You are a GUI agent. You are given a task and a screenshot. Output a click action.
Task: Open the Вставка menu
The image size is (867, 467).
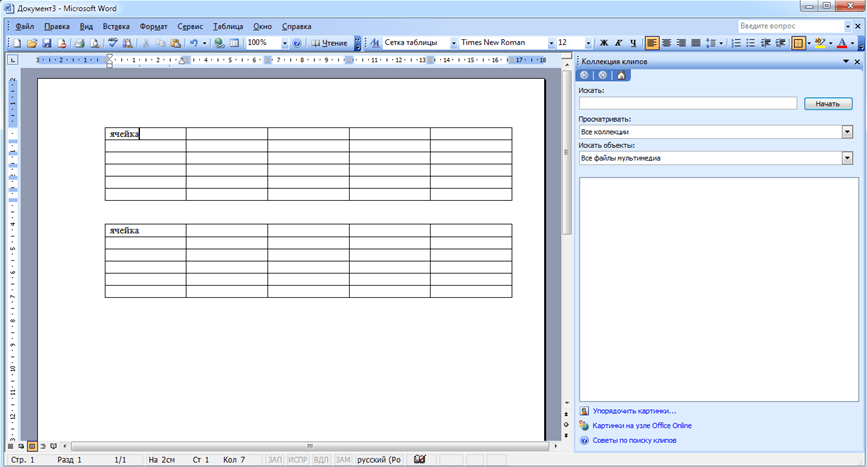click(116, 26)
